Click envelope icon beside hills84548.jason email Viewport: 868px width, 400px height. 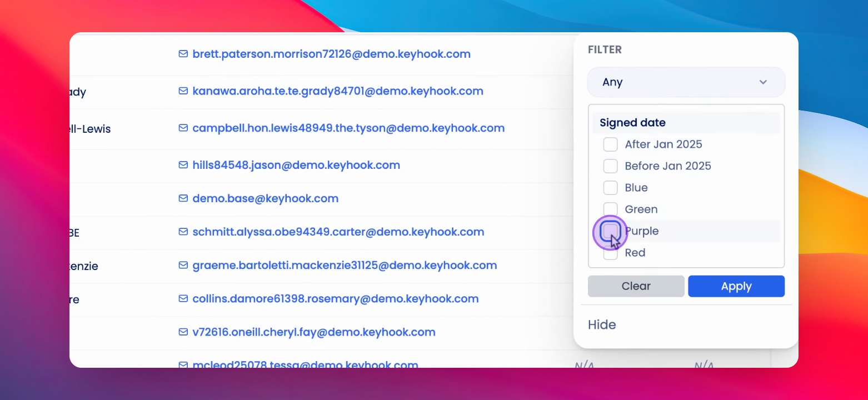183,165
